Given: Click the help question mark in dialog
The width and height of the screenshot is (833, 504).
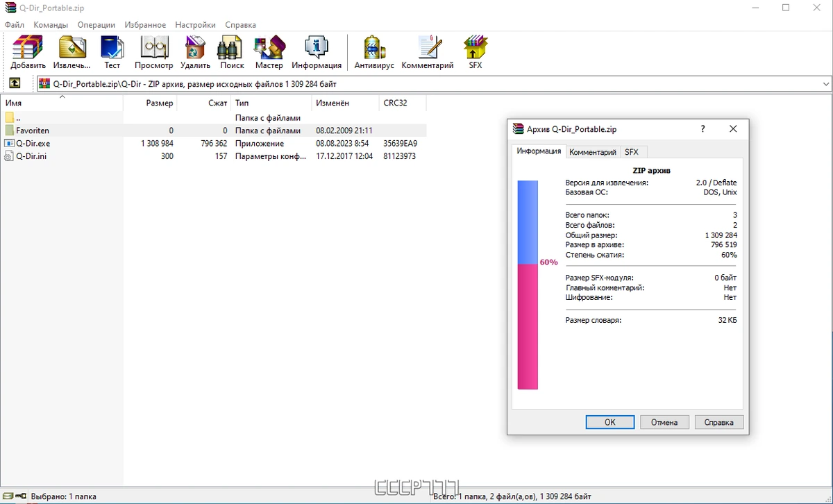Looking at the screenshot, I should point(703,129).
